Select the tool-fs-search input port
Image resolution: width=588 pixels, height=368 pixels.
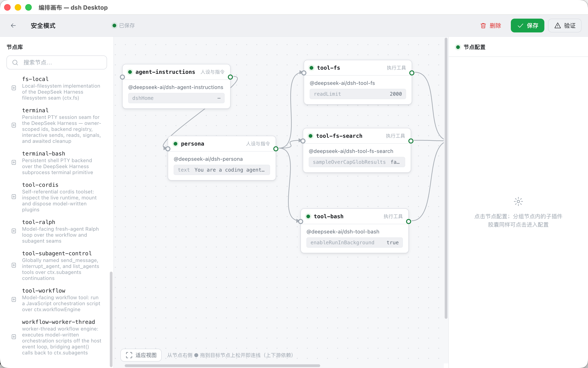303,141
